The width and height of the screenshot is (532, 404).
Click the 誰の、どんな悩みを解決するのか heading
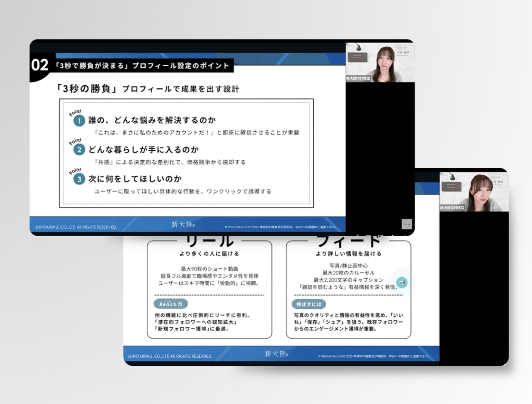point(152,121)
